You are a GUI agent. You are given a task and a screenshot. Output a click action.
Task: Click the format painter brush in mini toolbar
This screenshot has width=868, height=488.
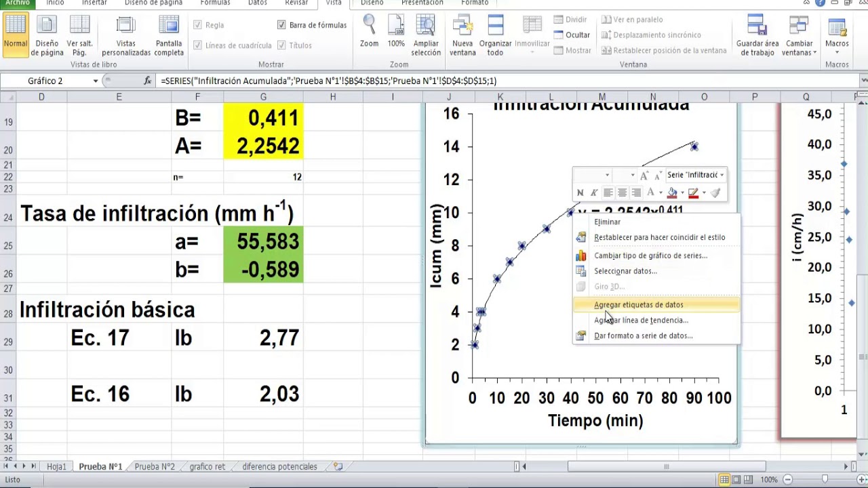[x=716, y=193]
